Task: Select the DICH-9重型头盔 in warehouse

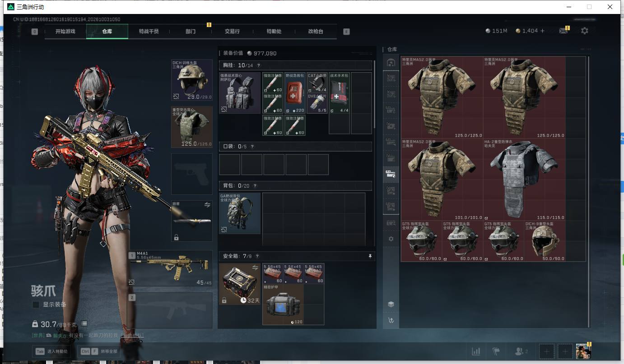Action: point(545,241)
